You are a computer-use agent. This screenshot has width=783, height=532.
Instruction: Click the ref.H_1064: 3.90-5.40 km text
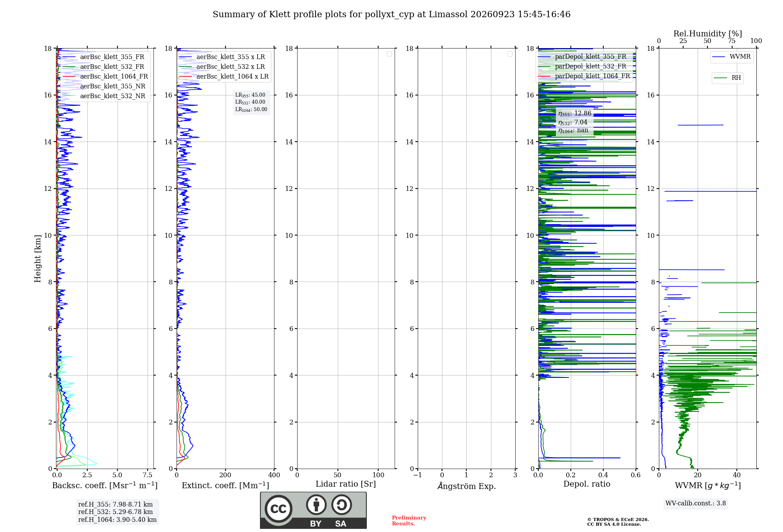[117, 520]
